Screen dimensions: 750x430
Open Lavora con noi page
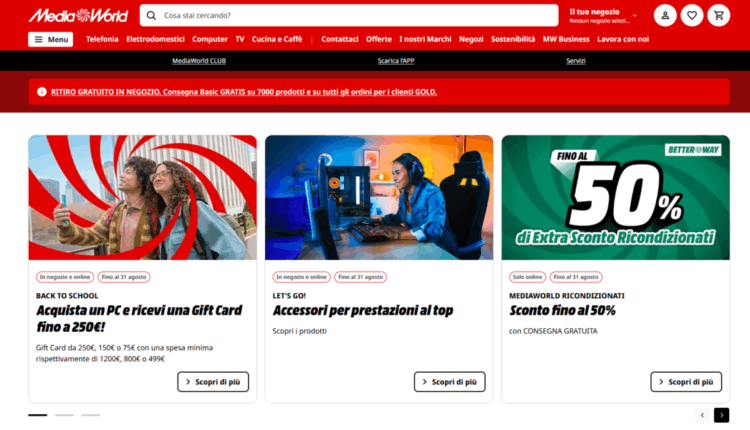coord(623,39)
